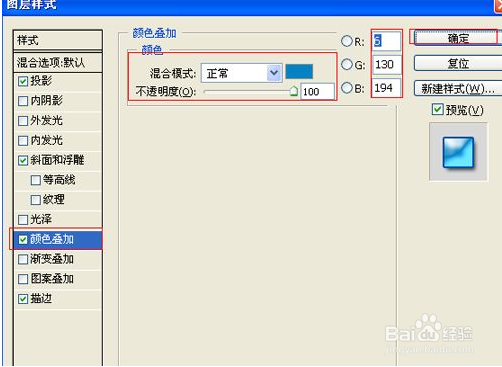Click the 新建样式 new style button
Viewport: 502px width, 367px height.
coord(458,88)
